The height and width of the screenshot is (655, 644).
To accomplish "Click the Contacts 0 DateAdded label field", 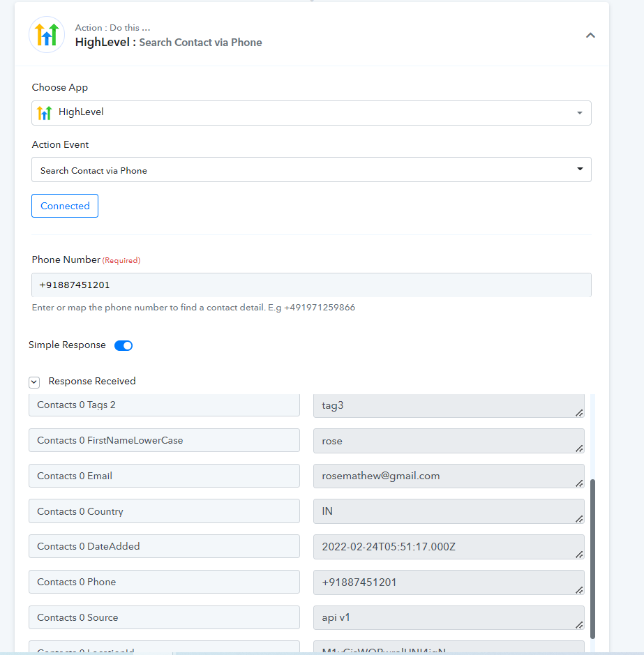I will point(164,546).
